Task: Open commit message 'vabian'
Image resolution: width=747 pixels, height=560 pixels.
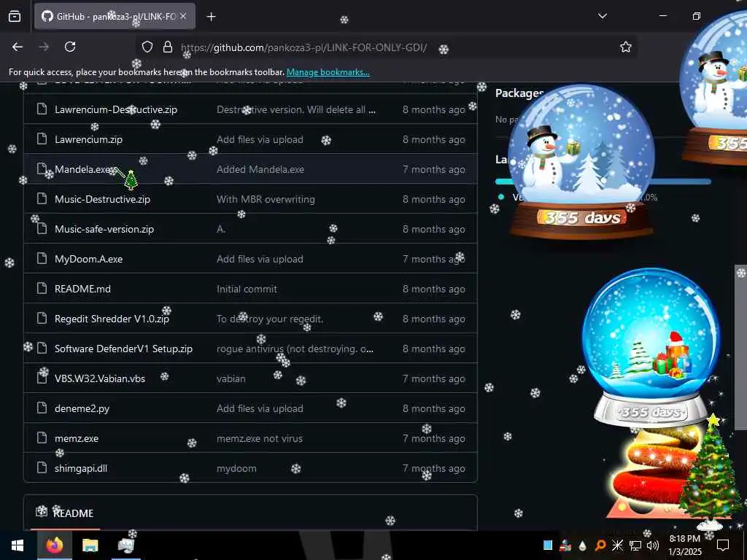Action: point(231,378)
